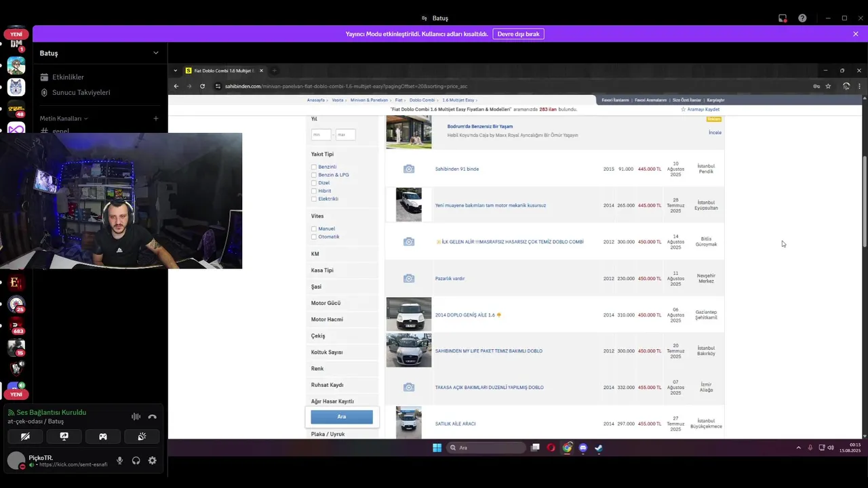
Task: Collapse the Metin Kanalları category
Action: tap(63, 119)
